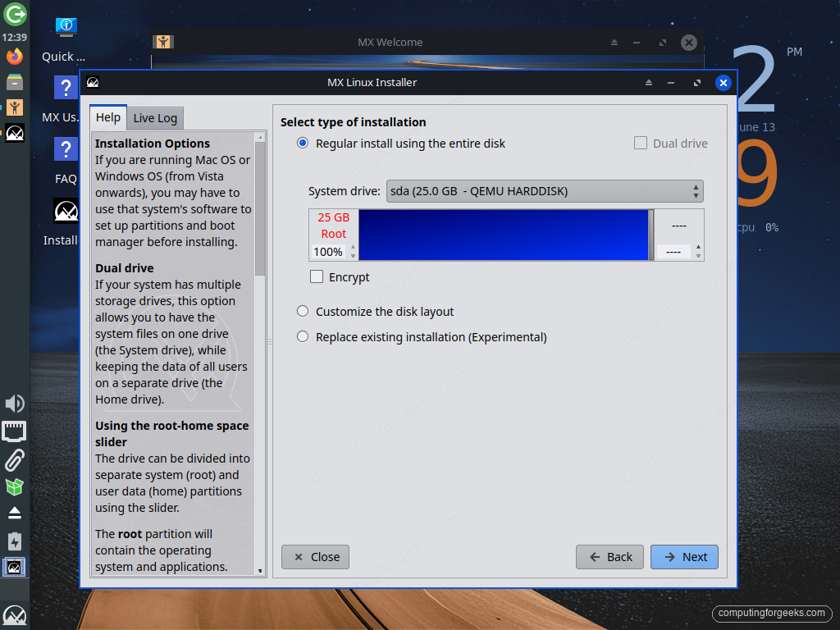This screenshot has width=840, height=630.
Task: Click the help panel scroll down arrow
Action: [260, 571]
